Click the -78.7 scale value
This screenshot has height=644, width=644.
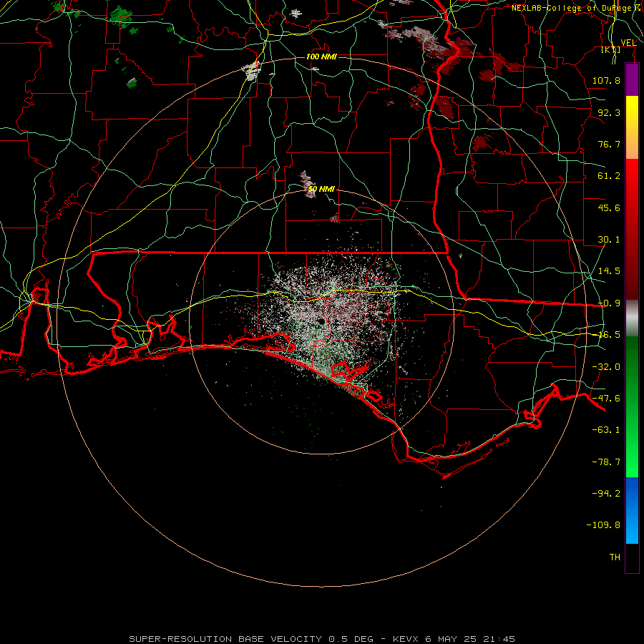[x=606, y=462]
